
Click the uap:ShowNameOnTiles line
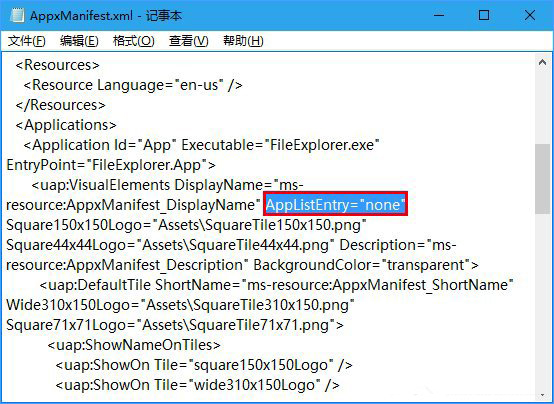[134, 345]
